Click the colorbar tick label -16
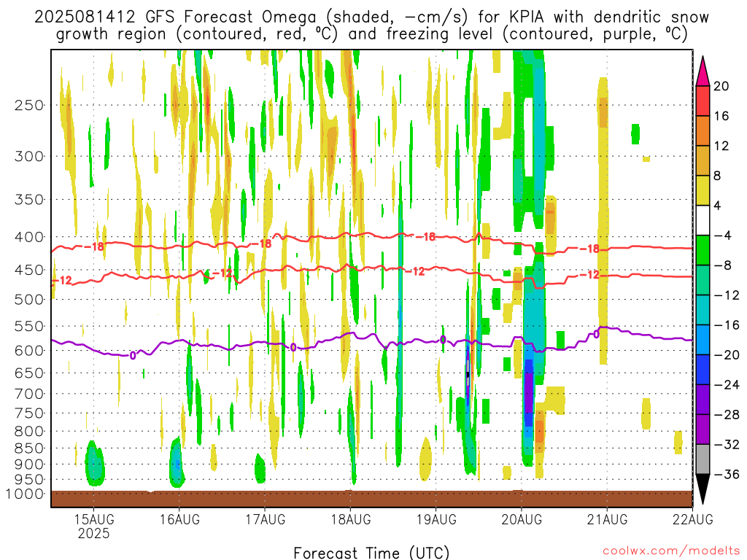The width and height of the screenshot is (747, 560). (x=727, y=324)
